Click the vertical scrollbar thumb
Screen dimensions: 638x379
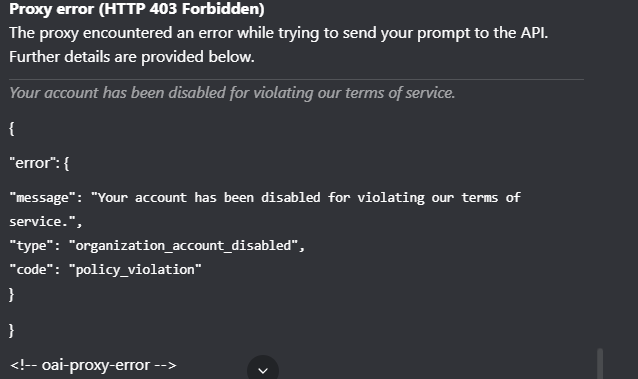pos(600,364)
